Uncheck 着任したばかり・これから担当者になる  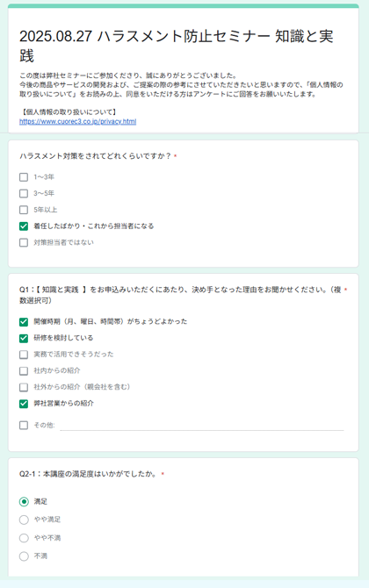(x=24, y=226)
